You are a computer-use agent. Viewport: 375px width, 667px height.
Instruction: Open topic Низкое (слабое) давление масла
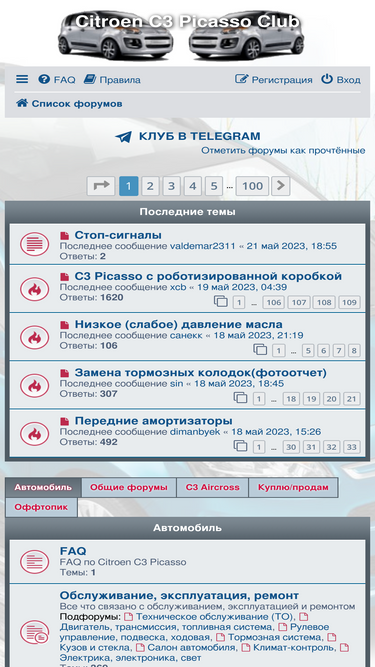click(x=179, y=325)
